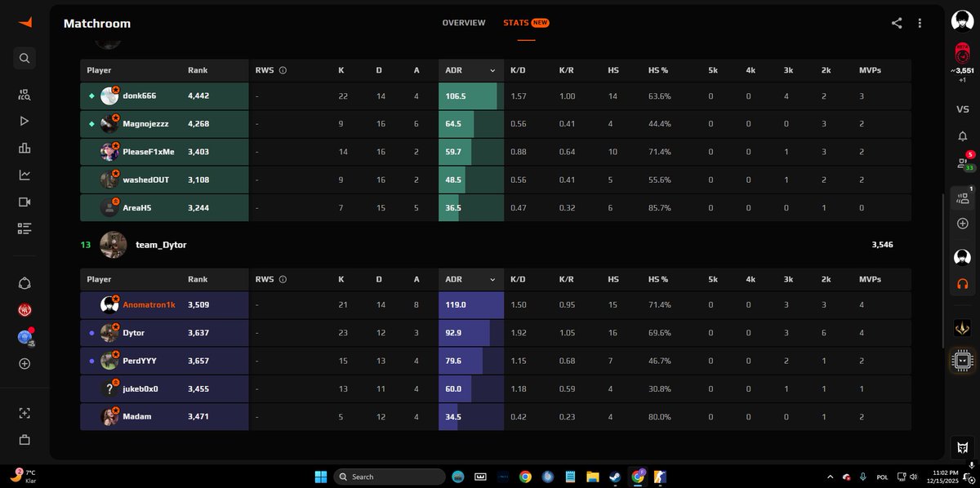Open the clubs community icon
The height and width of the screenshot is (488, 980).
pyautogui.click(x=24, y=283)
